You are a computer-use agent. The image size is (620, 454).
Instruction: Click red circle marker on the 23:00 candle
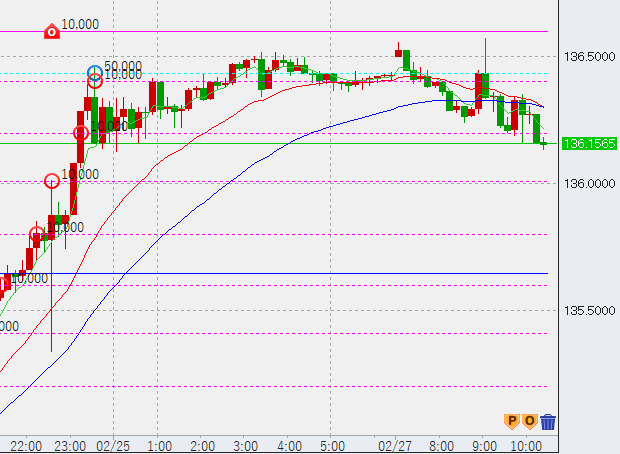[81, 133]
